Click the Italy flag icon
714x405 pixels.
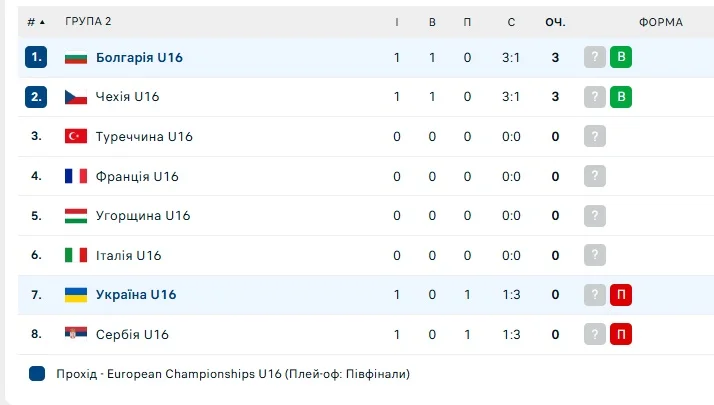tap(76, 255)
